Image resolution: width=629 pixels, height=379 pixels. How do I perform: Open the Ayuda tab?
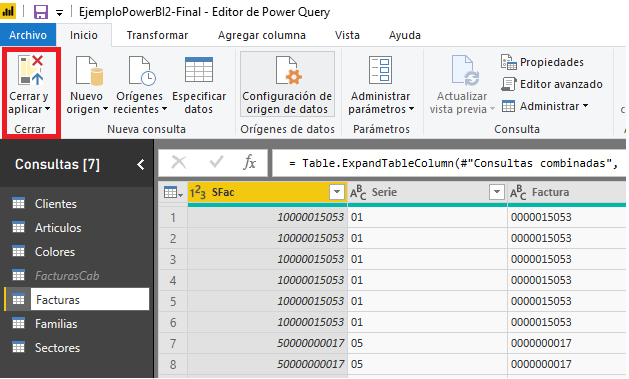click(x=405, y=35)
